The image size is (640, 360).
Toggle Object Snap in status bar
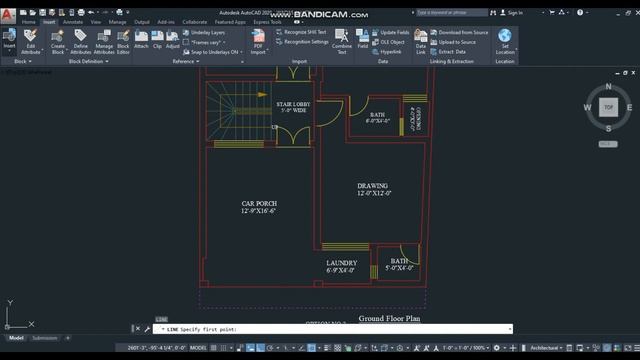click(311, 348)
